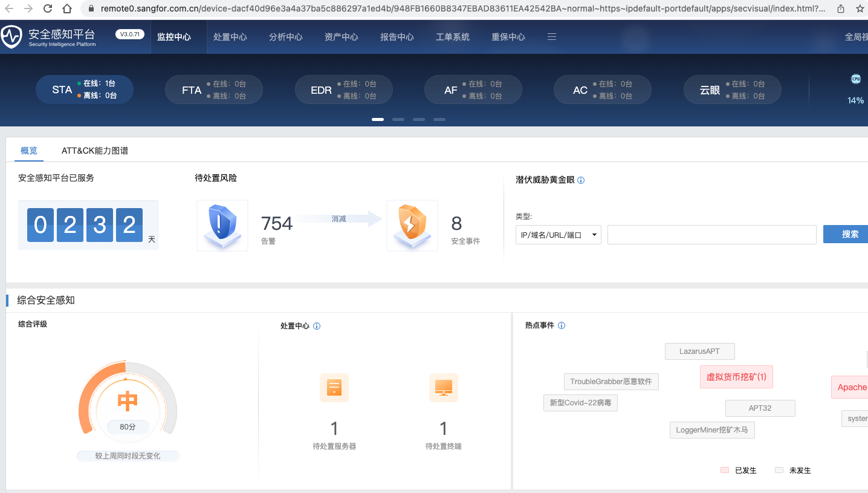Click the empty search input field
The image size is (868, 493).
(x=711, y=234)
